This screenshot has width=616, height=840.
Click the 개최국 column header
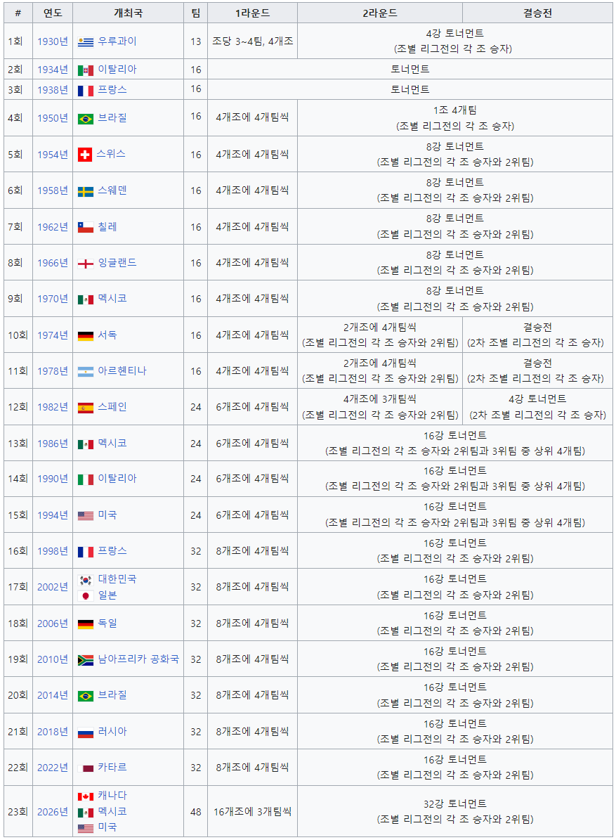[128, 13]
